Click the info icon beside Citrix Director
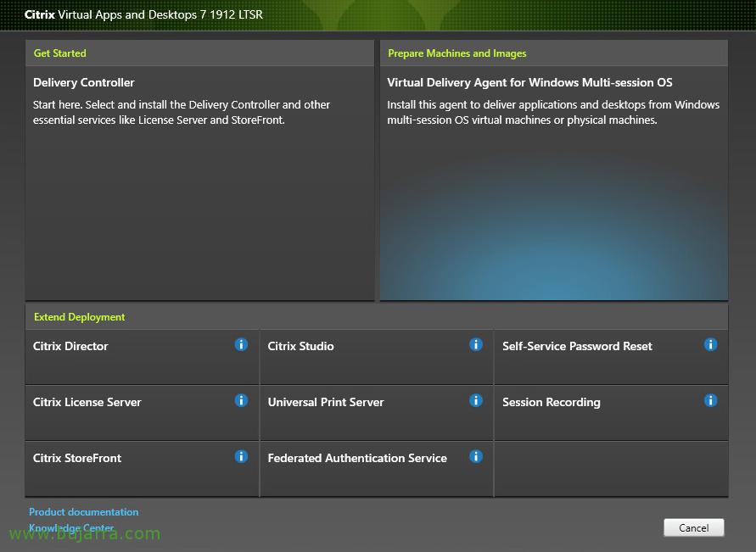This screenshot has height=552, width=756. [x=241, y=344]
